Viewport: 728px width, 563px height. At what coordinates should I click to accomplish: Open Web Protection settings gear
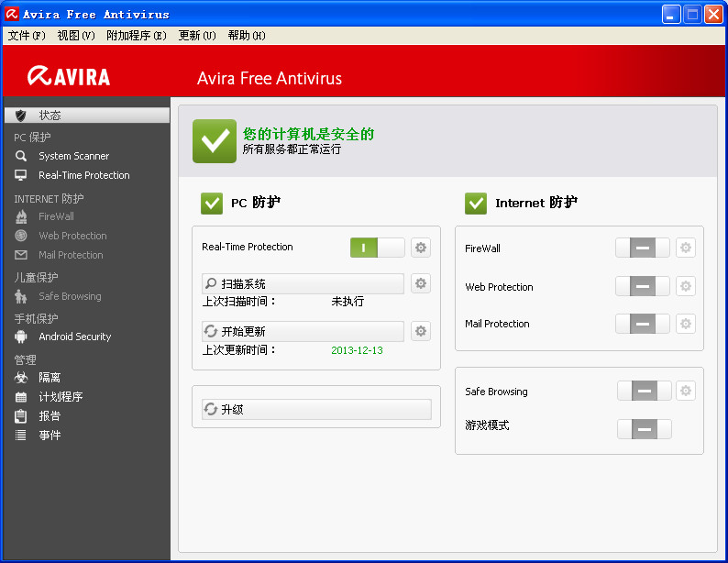coord(685,286)
